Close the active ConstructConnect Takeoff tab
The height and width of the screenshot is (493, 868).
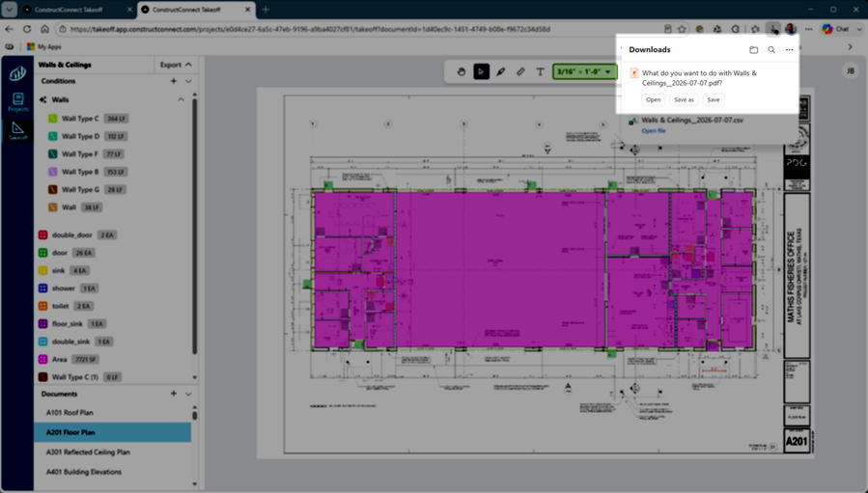(x=247, y=10)
